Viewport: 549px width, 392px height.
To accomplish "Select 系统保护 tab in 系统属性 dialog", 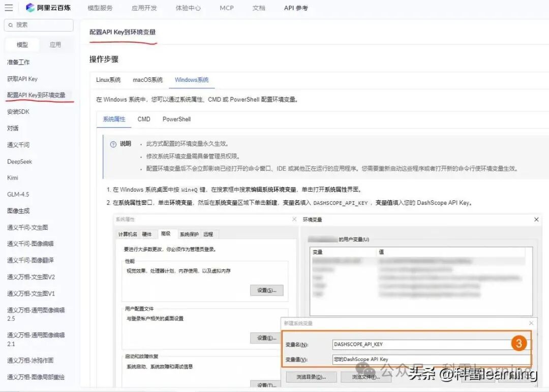I will 189,234.
